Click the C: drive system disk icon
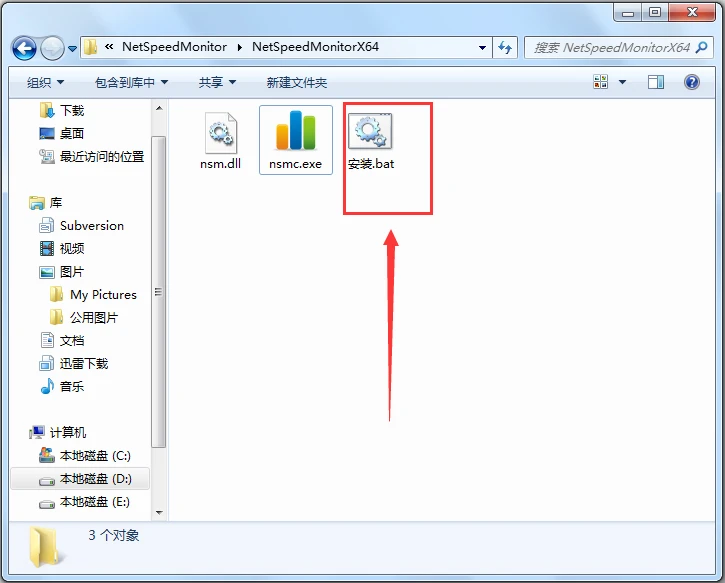This screenshot has width=725, height=583. [x=47, y=455]
